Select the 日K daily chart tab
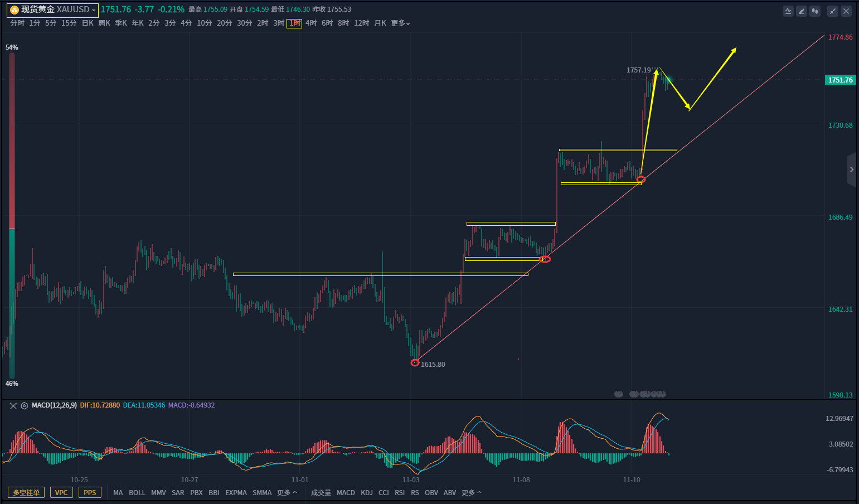 [88, 23]
